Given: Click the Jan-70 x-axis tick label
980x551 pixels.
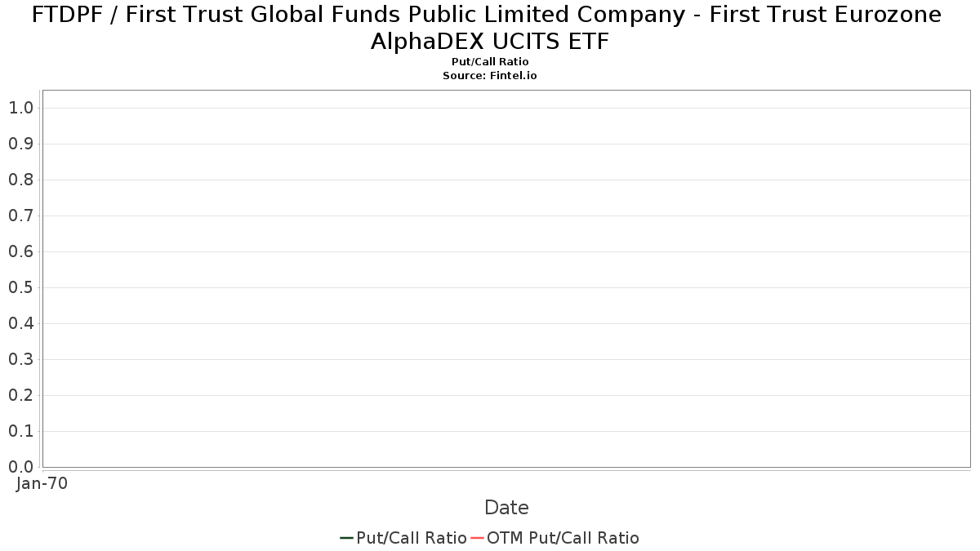Looking at the screenshot, I should (42, 483).
